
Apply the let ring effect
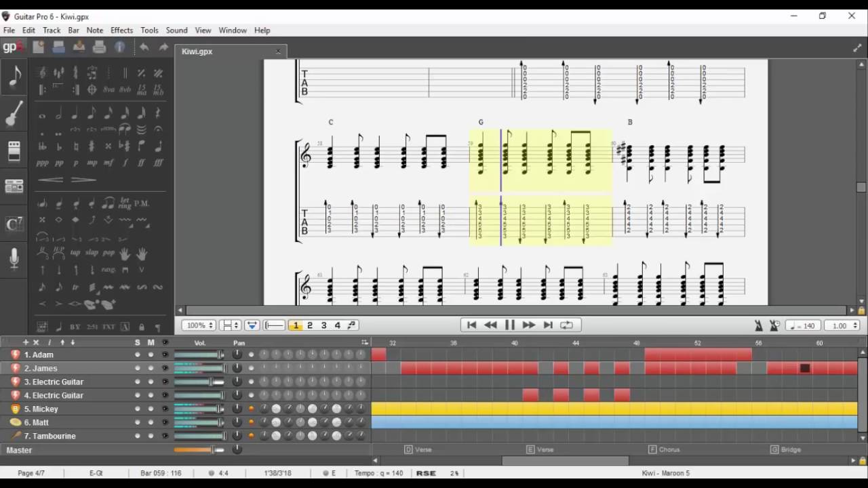pyautogui.click(x=125, y=203)
